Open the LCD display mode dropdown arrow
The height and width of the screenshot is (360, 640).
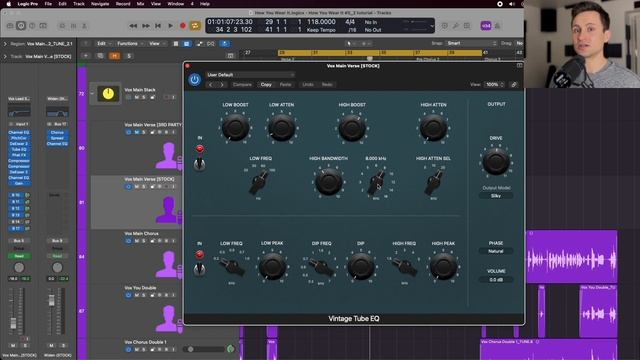click(432, 26)
